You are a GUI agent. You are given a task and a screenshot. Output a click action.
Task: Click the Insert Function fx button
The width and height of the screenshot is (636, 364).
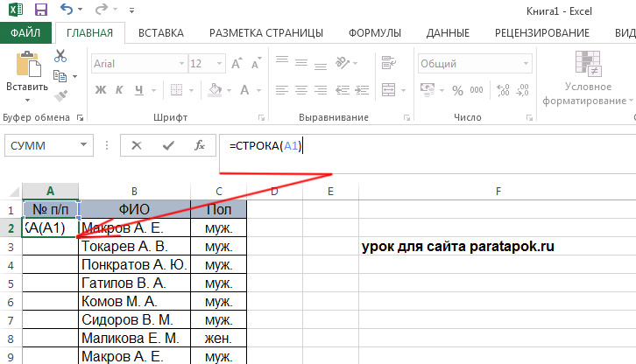coord(200,145)
